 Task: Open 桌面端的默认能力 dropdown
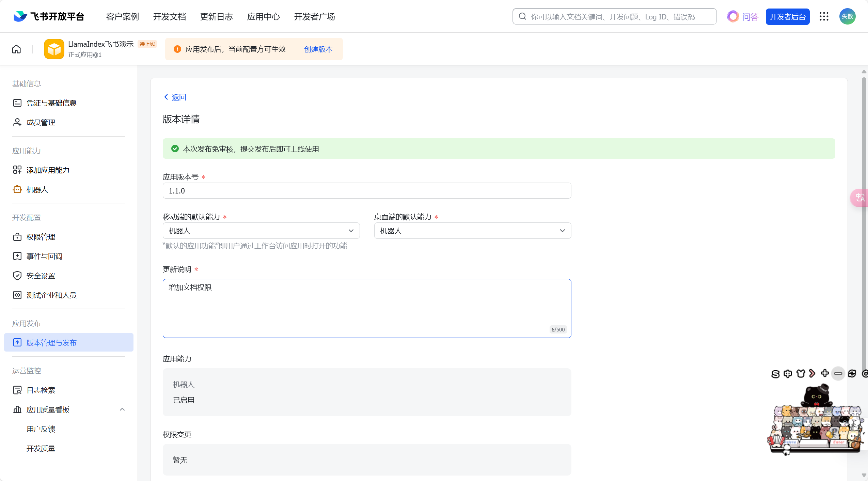coord(472,231)
